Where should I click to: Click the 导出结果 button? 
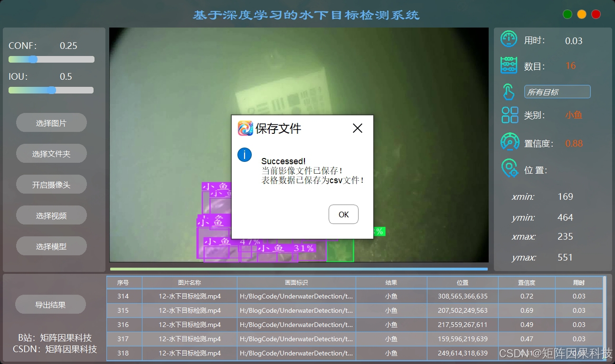click(x=50, y=305)
